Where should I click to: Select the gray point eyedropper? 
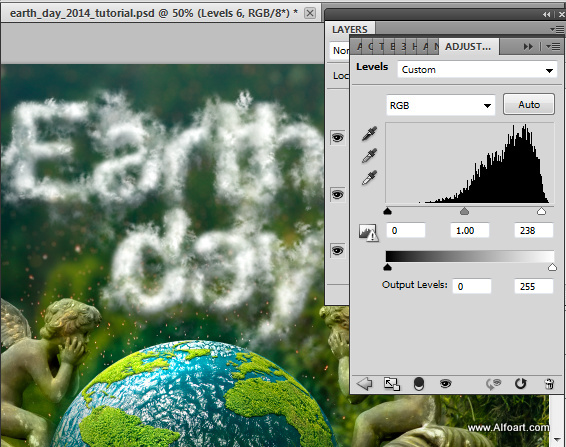point(370,155)
